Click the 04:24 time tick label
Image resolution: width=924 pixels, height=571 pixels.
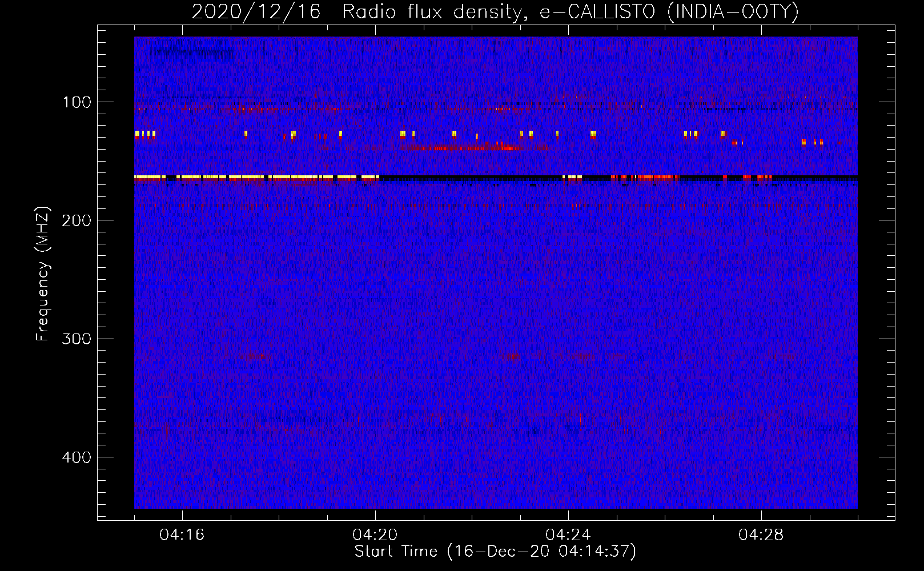pos(568,535)
